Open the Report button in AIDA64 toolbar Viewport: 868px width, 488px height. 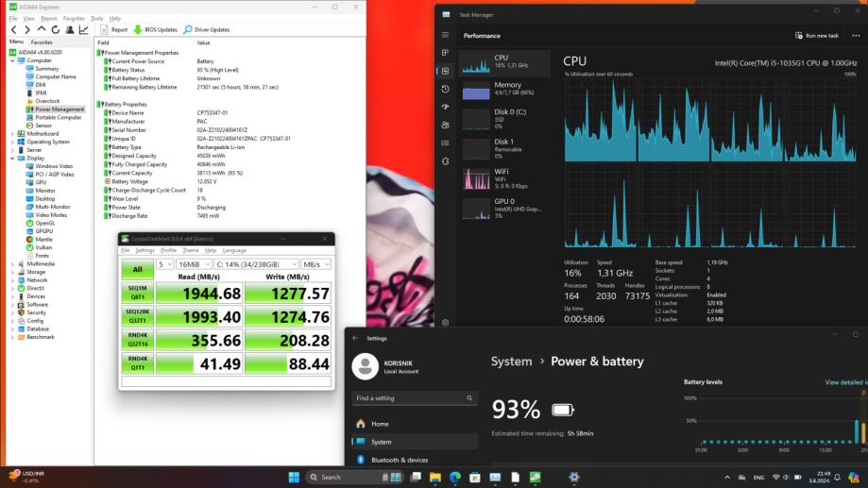pyautogui.click(x=113, y=30)
